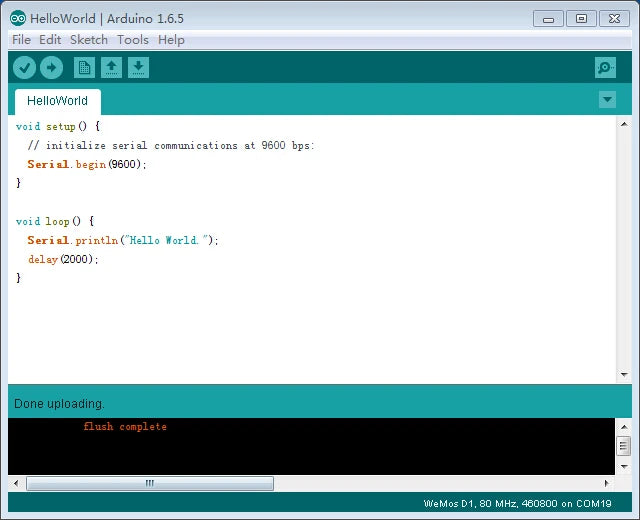Click console horizontal scrollbar right arrow
The width and height of the screenshot is (640, 520).
[x=606, y=483]
